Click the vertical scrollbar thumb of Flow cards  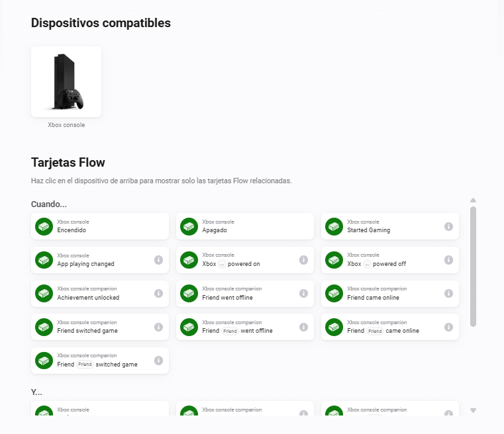point(473,267)
